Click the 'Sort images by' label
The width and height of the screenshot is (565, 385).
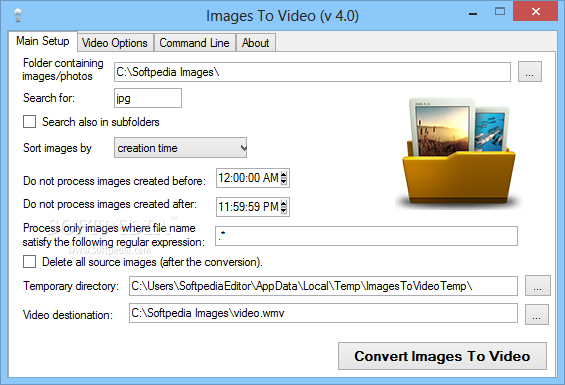tap(57, 148)
